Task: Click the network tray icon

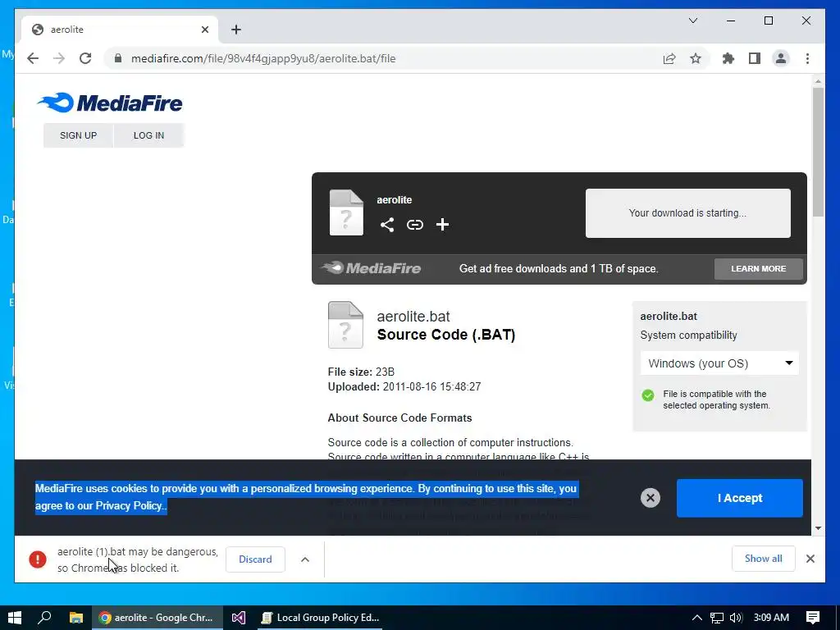Action: click(717, 618)
